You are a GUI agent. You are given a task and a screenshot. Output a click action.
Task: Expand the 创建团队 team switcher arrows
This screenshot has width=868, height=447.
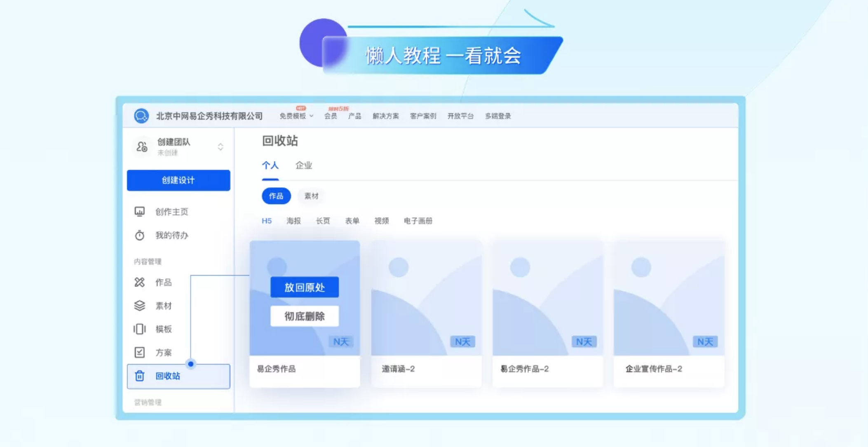click(221, 147)
